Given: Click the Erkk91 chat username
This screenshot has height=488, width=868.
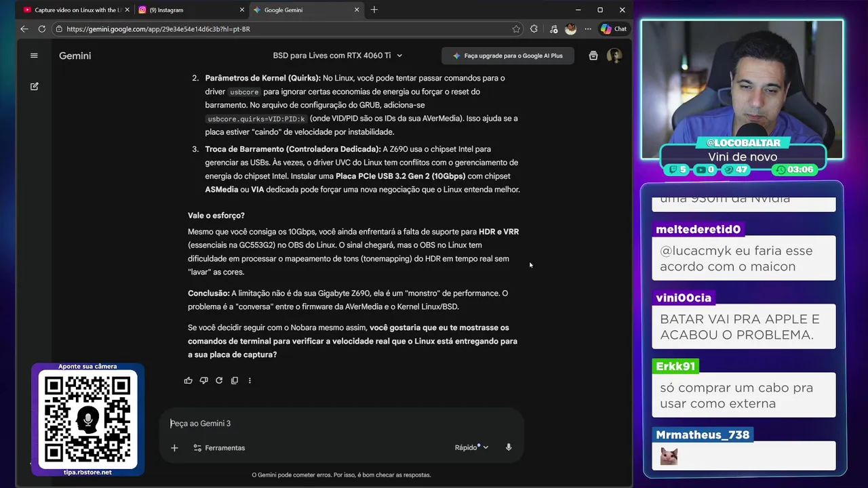Looking at the screenshot, I should point(675,366).
